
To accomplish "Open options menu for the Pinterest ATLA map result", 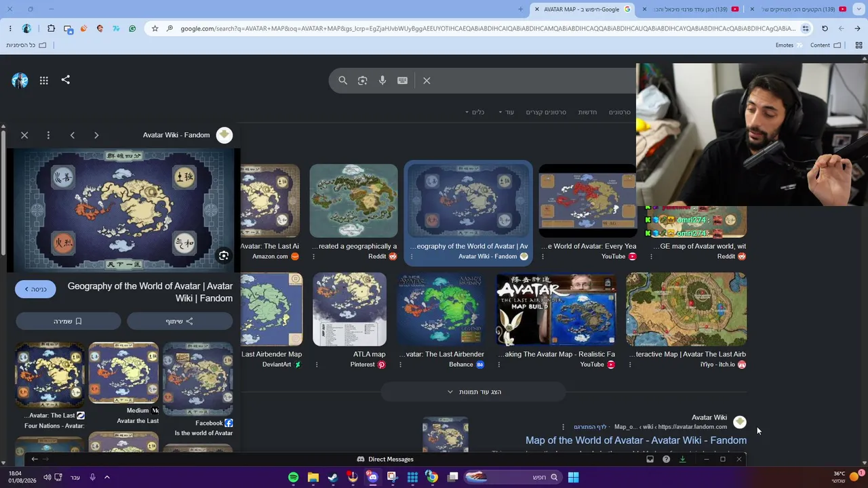I will point(318,365).
